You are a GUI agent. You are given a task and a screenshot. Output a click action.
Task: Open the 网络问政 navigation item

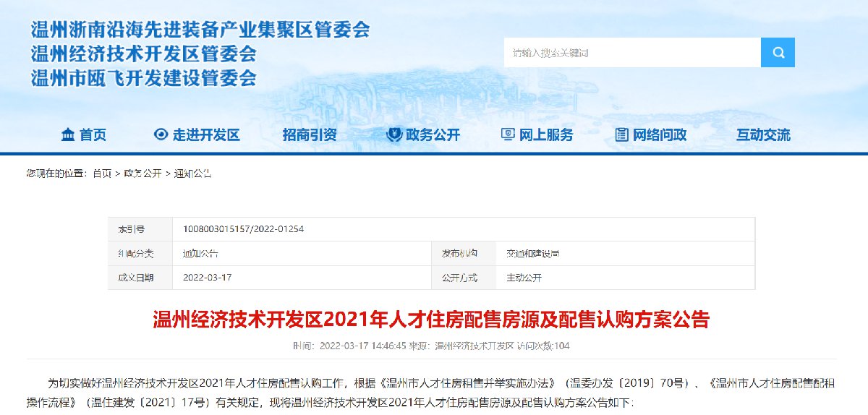(660, 134)
